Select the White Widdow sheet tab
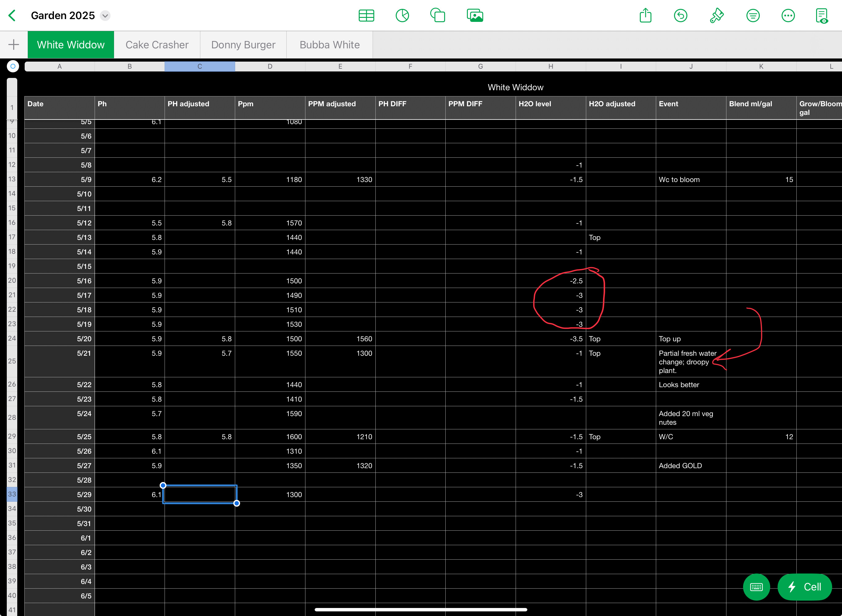The height and width of the screenshot is (616, 842). (x=71, y=45)
